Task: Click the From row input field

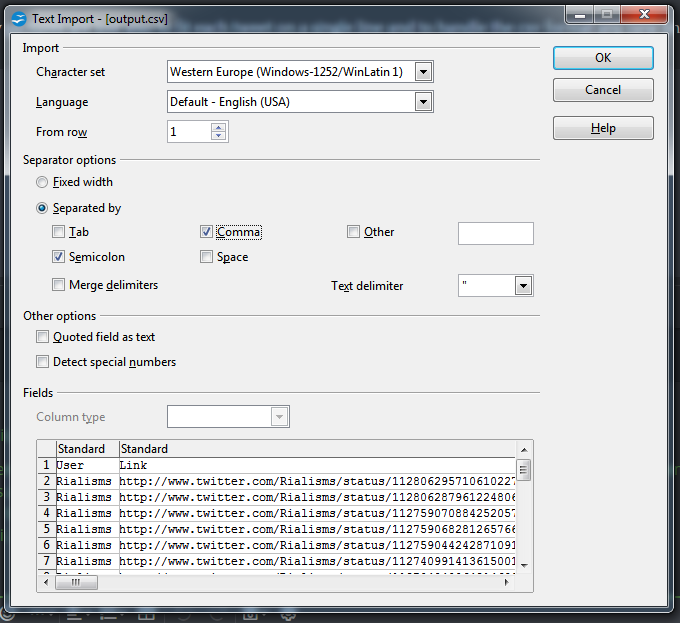Action: coord(190,132)
